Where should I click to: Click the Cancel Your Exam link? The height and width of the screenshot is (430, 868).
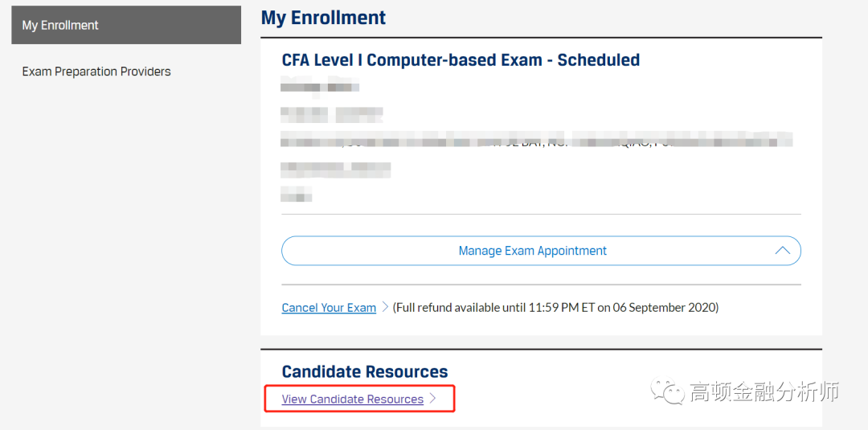pos(329,308)
